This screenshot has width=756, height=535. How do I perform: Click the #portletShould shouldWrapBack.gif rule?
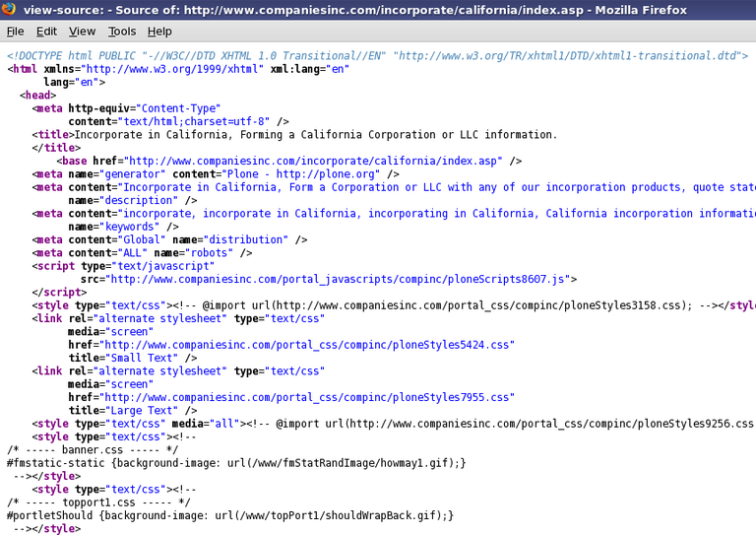(x=230, y=515)
